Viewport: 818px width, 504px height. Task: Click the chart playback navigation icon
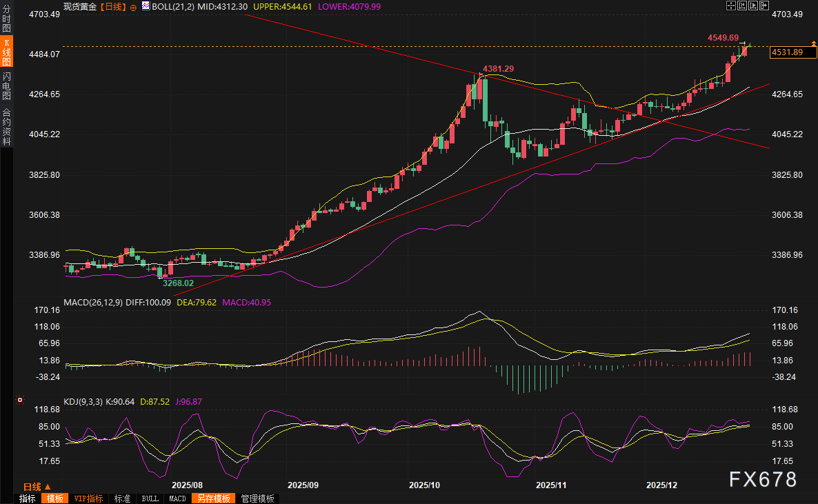[753, 6]
